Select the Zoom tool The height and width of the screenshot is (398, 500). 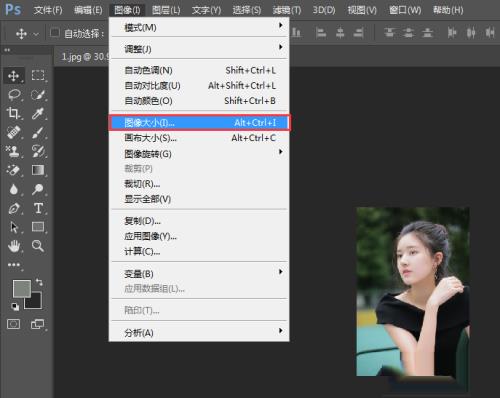pyautogui.click(x=38, y=246)
